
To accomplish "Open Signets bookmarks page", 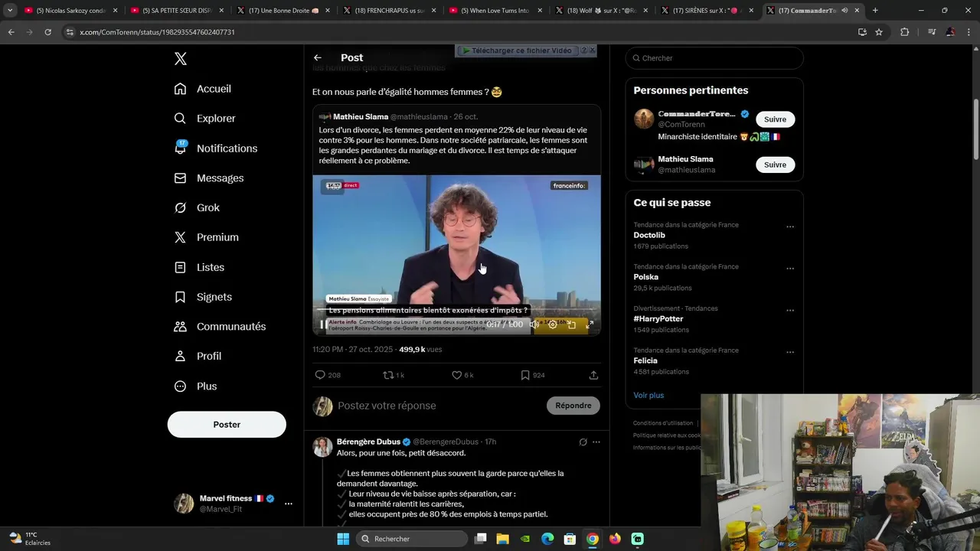I will coord(203,297).
